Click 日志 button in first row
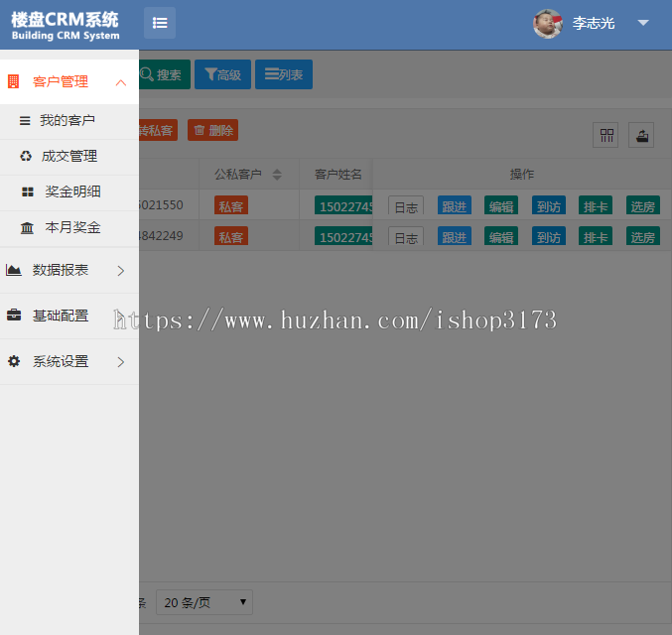The image size is (672, 635). [x=405, y=206]
